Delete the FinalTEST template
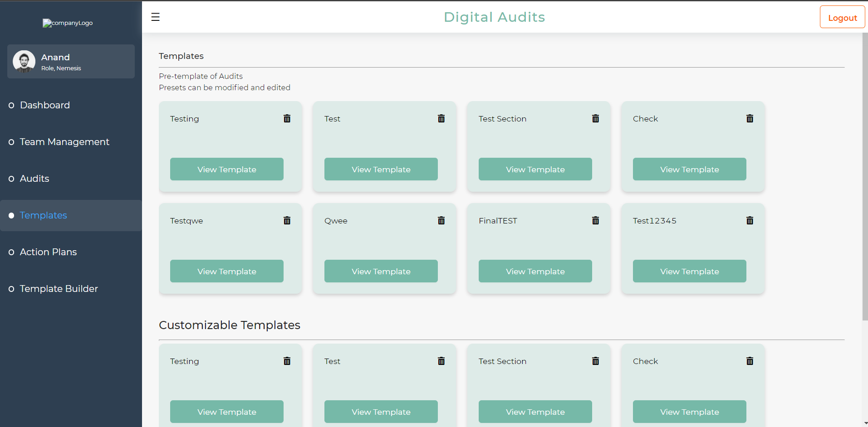This screenshot has width=868, height=427. pos(596,220)
